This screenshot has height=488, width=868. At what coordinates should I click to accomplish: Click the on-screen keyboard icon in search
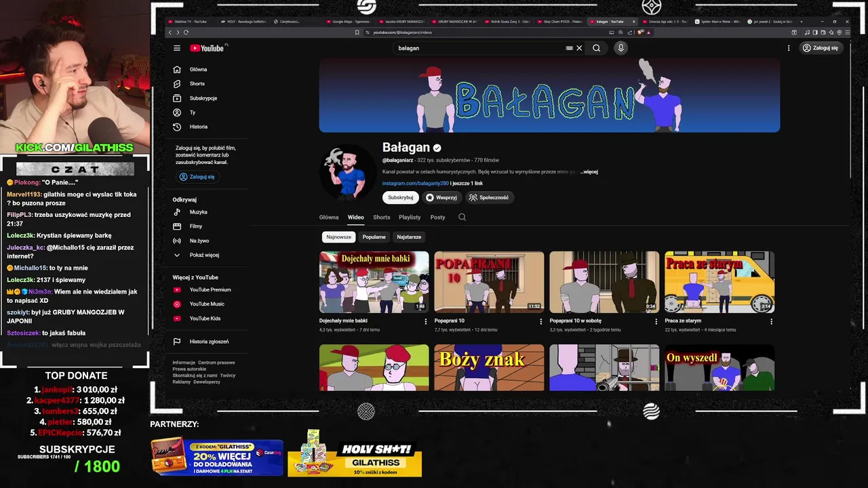pyautogui.click(x=569, y=48)
